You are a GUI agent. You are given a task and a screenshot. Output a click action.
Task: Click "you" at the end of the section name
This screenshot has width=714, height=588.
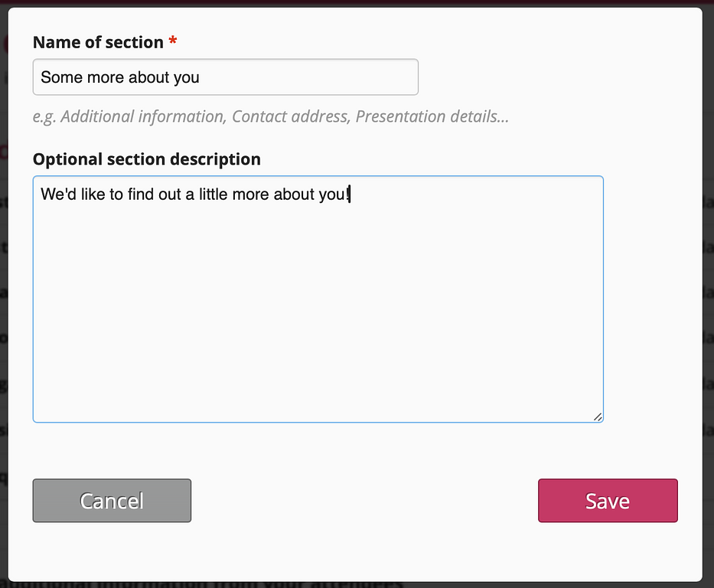point(186,77)
